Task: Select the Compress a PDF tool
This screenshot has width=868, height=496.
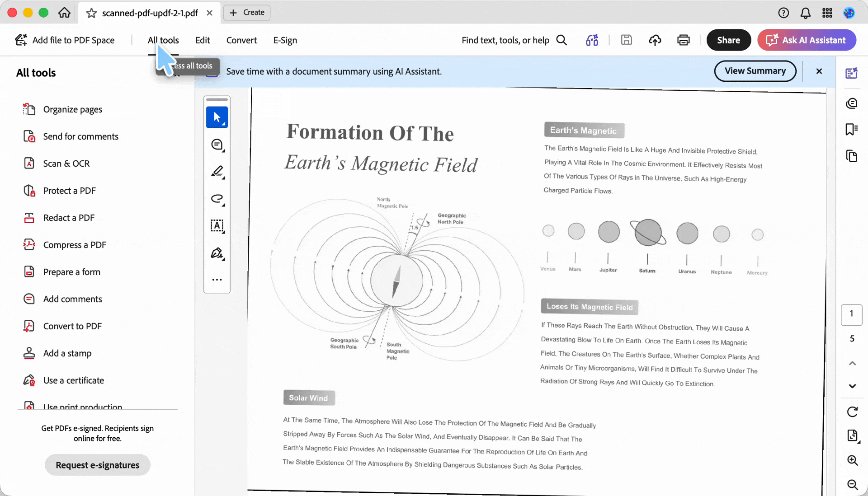Action: coord(65,245)
